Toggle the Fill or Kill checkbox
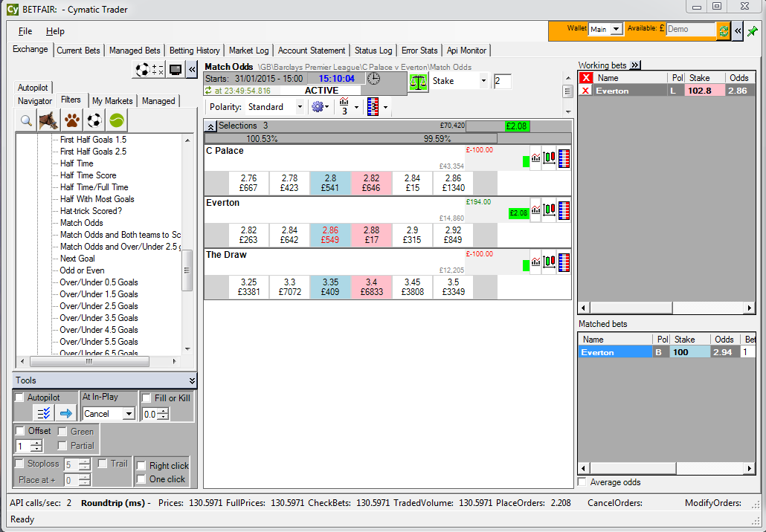 [146, 398]
